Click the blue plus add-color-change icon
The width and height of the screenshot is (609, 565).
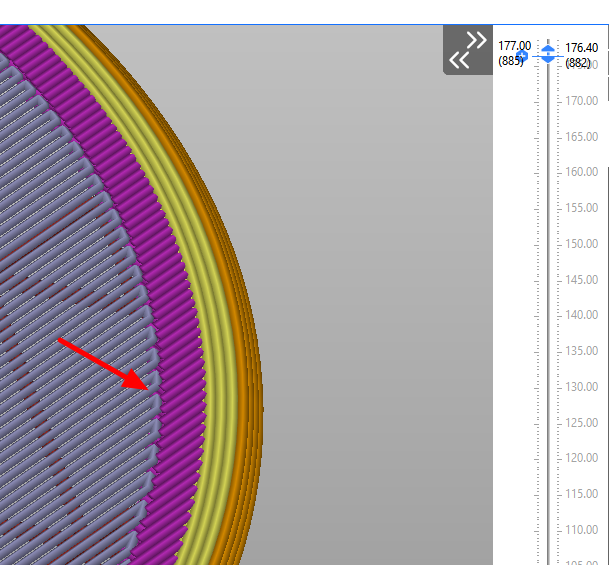tap(522, 56)
